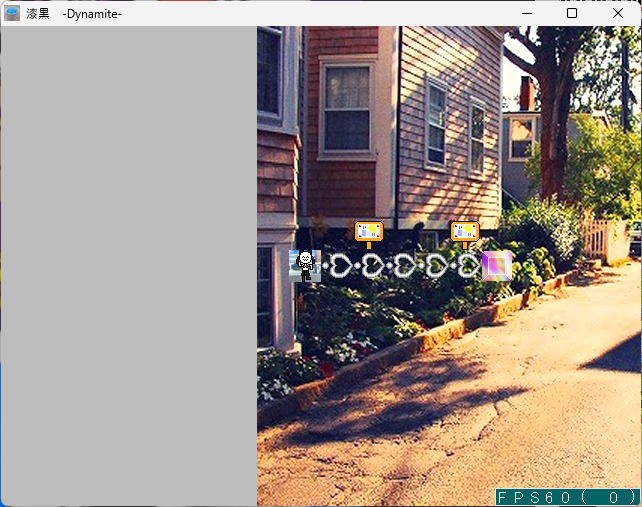Image resolution: width=642 pixels, height=507 pixels.
Task: Minimize the Dynamite window
Action: coord(527,14)
